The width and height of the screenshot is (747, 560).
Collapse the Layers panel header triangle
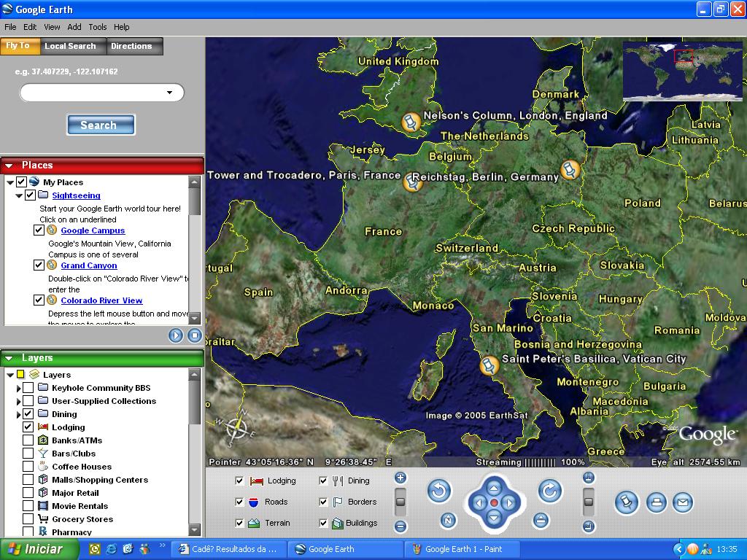pyautogui.click(x=9, y=358)
